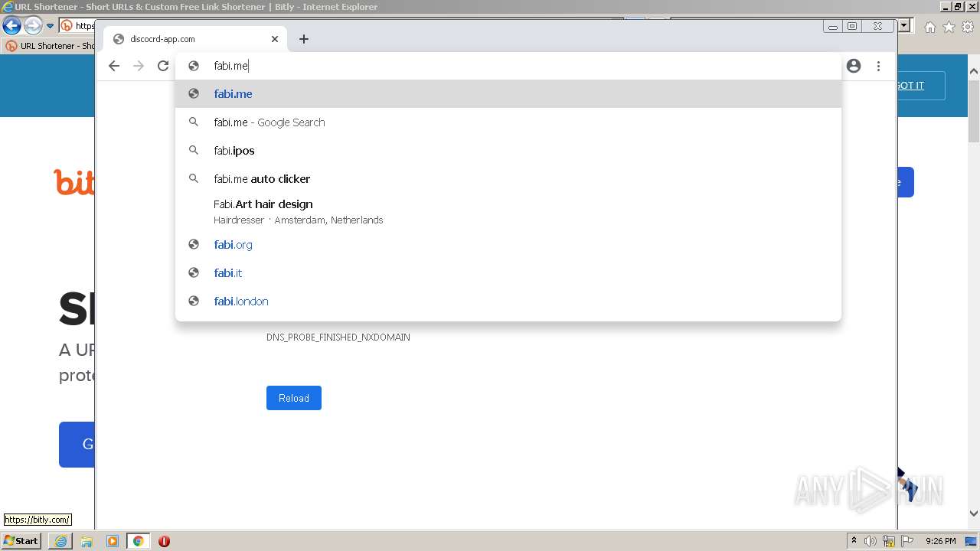Close the discocrd-app.com tab
The height and width of the screenshot is (551, 980).
[x=275, y=39]
